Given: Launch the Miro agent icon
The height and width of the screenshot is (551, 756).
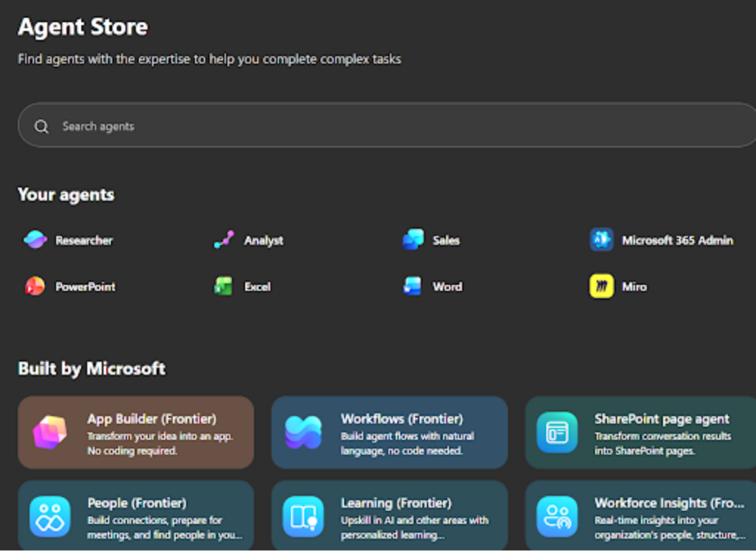Looking at the screenshot, I should click(x=602, y=286).
